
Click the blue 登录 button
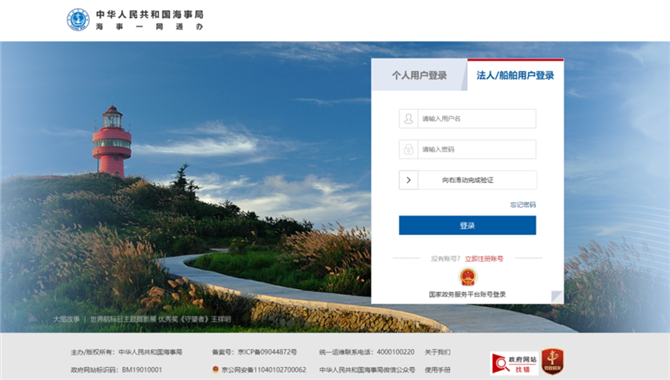click(467, 225)
